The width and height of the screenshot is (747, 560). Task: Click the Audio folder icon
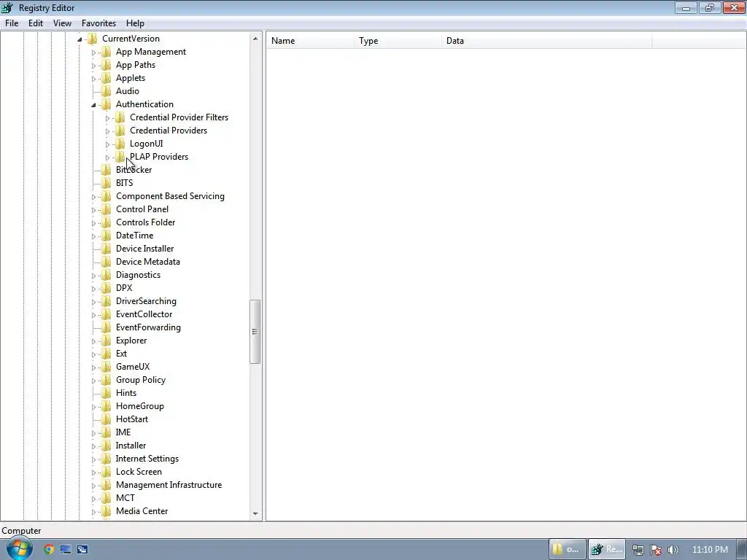107,91
